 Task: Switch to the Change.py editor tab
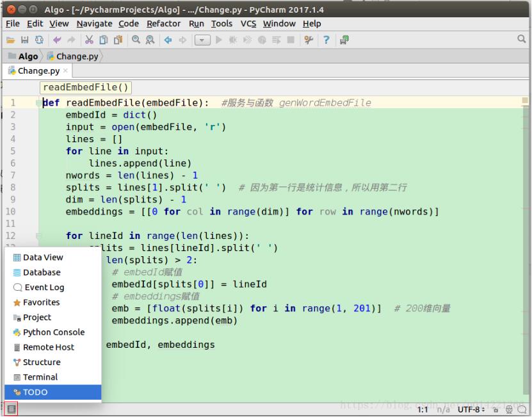pyautogui.click(x=36, y=71)
